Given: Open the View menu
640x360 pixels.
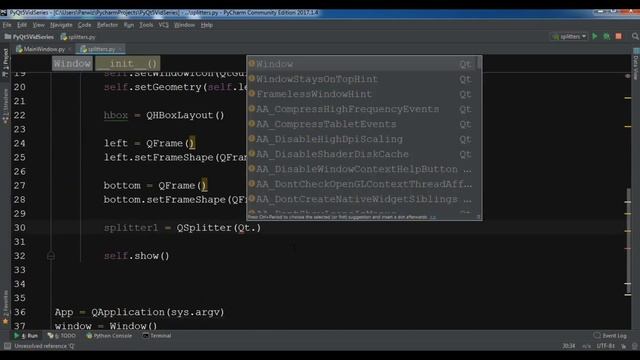Looking at the screenshot, I should point(38,25).
